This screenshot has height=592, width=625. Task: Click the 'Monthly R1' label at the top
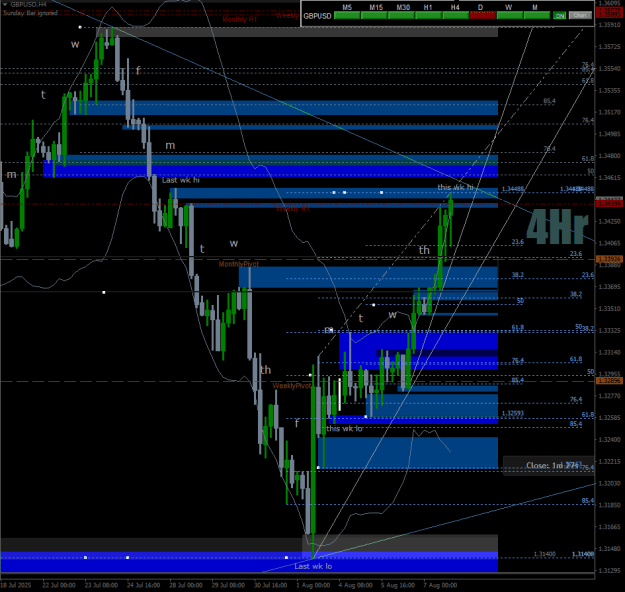pos(240,19)
